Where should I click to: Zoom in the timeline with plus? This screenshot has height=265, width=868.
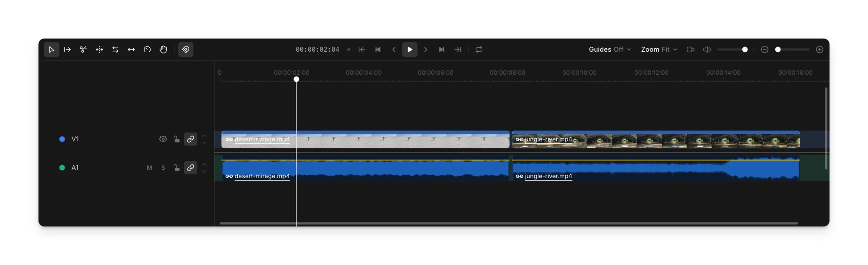(819, 50)
